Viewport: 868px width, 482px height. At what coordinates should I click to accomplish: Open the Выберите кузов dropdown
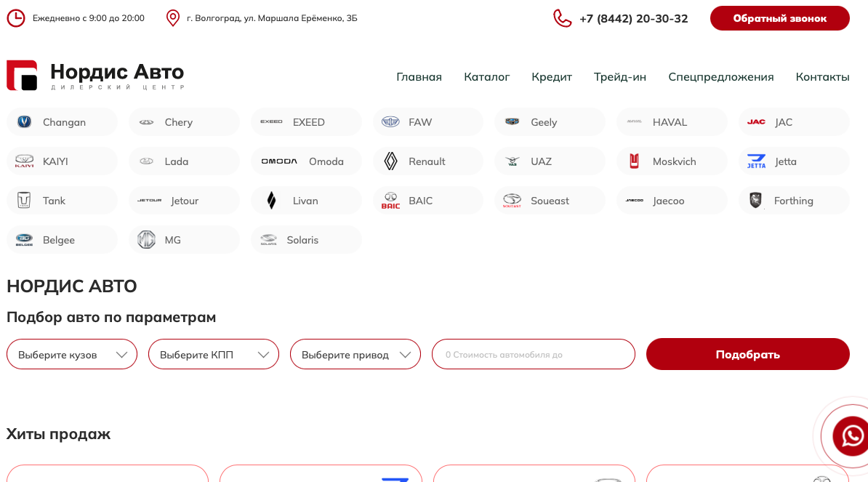pos(72,354)
